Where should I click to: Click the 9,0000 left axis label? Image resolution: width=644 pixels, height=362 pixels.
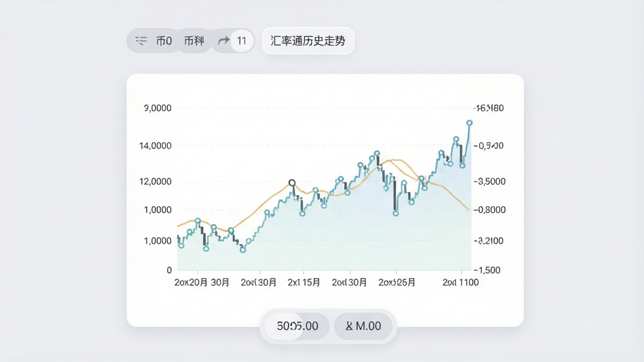157,108
